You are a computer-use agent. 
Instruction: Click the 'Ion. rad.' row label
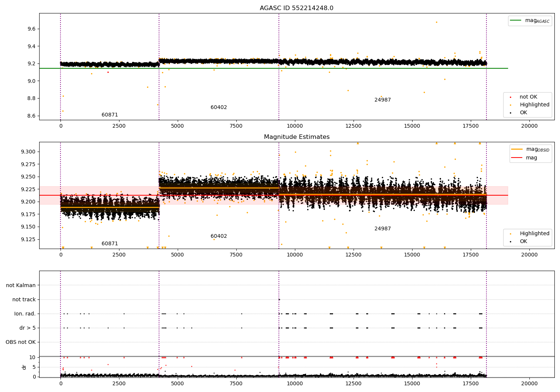[x=25, y=314]
